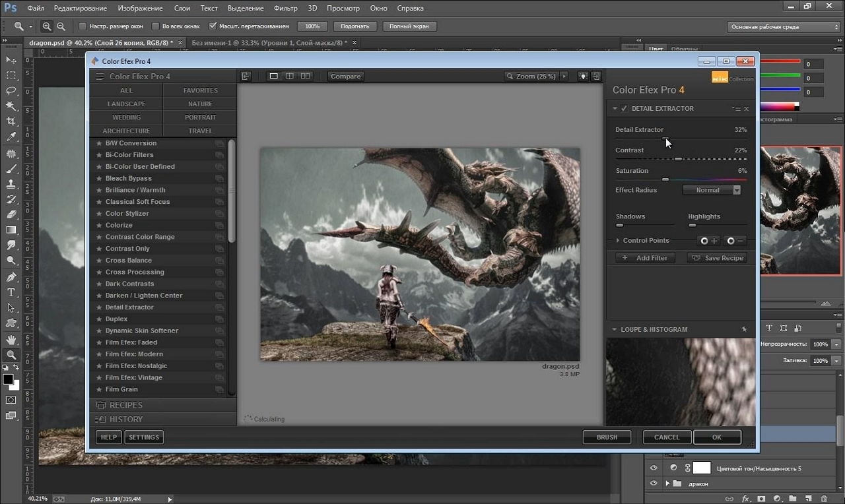Click the BRUSH button
845x504 pixels.
607,437
